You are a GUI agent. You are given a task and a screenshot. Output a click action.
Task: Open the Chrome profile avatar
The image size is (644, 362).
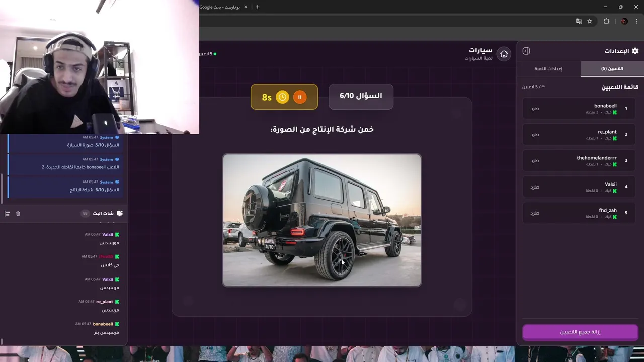coord(624,21)
